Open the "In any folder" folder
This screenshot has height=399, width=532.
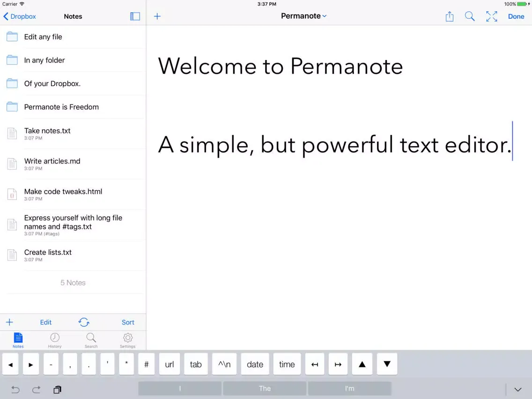coord(73,60)
